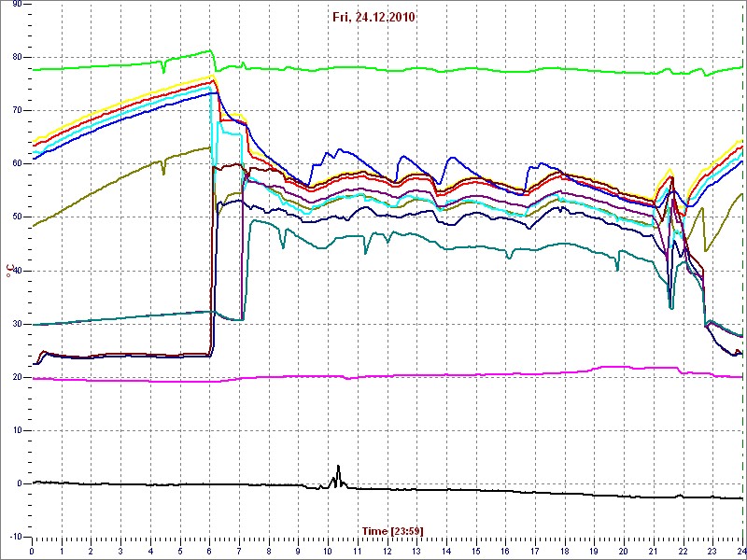Click hour 11 label on the time axis
This screenshot has width=747, height=560.
coord(358,551)
